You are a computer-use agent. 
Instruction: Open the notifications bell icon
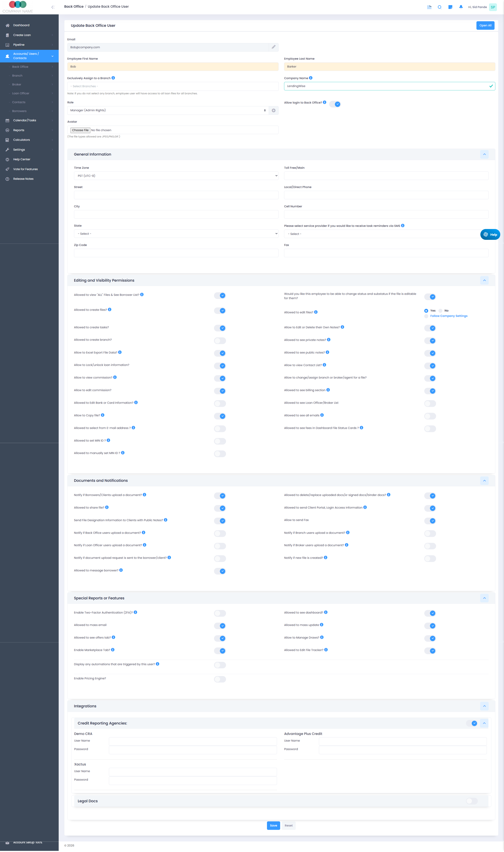[461, 7]
